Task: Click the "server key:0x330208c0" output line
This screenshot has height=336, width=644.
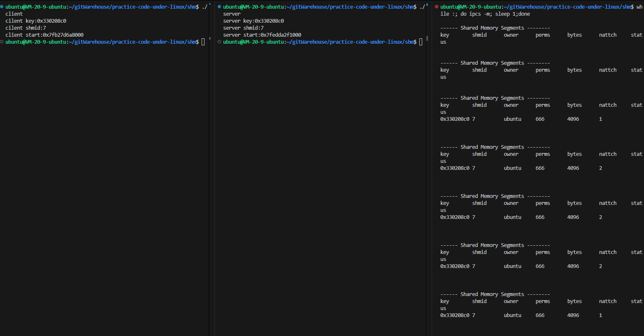Action: tap(254, 21)
